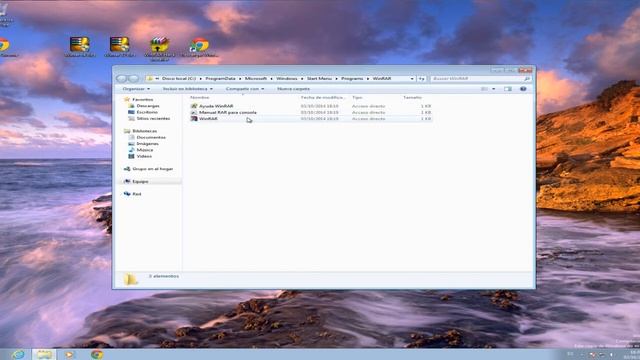Open Escritorio in the sidebar

click(147, 112)
